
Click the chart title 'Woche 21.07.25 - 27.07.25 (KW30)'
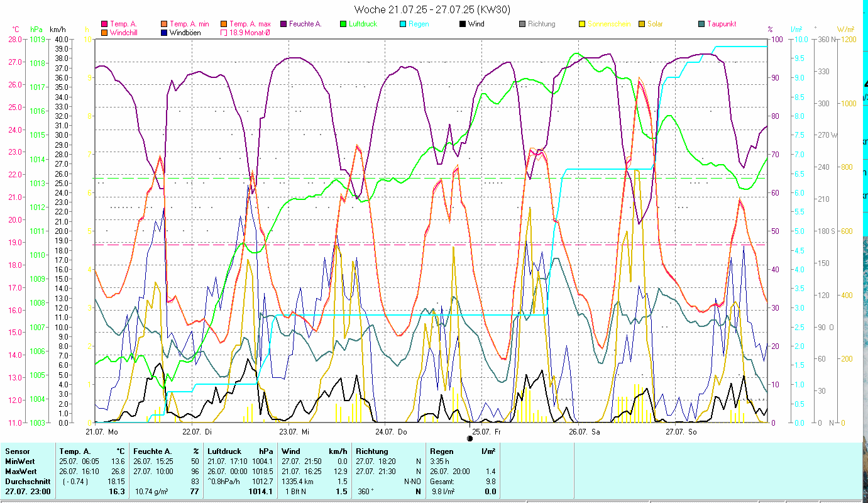point(432,9)
